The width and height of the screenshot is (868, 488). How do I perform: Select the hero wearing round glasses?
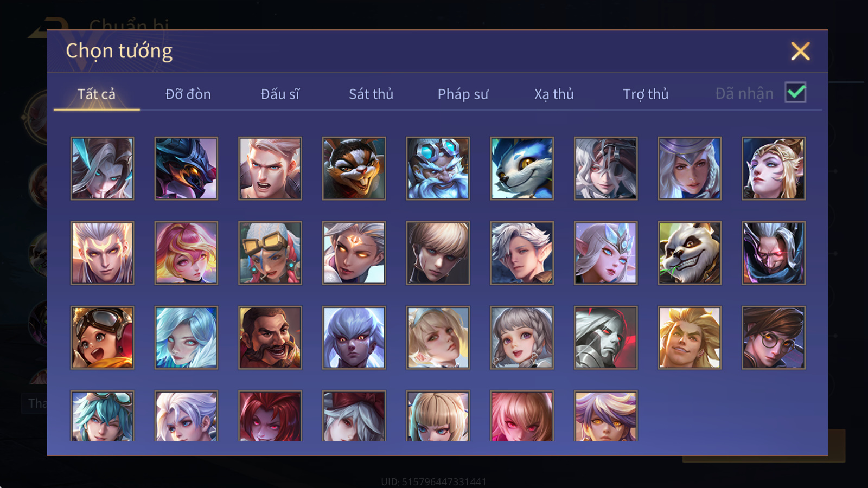coord(774,337)
